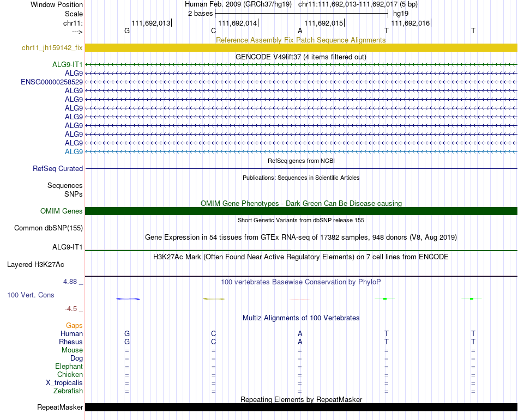The image size is (518, 420).
Task: Click the Rhesus species label
Action: [71, 342]
